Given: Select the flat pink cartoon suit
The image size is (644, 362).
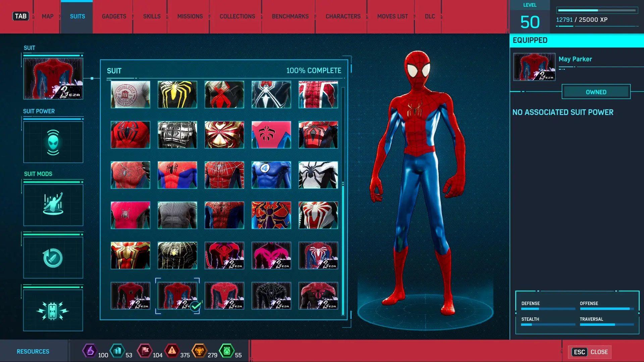Looking at the screenshot, I should pyautogui.click(x=271, y=135).
